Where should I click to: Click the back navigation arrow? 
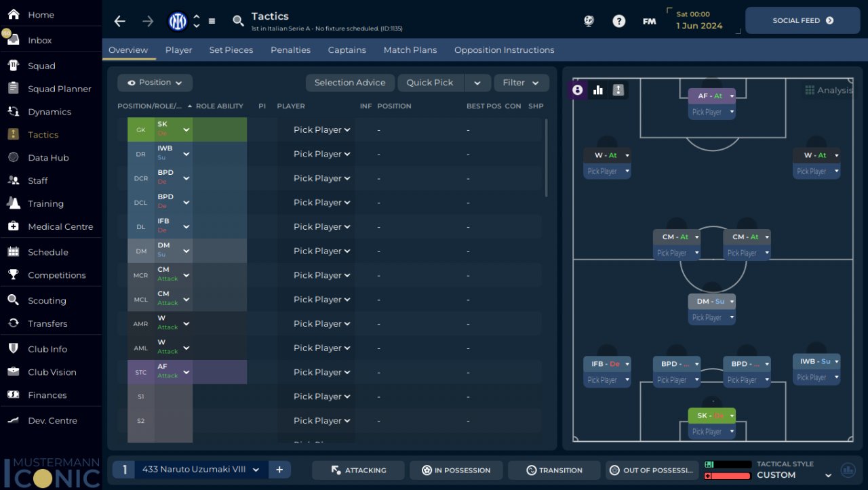tap(119, 22)
